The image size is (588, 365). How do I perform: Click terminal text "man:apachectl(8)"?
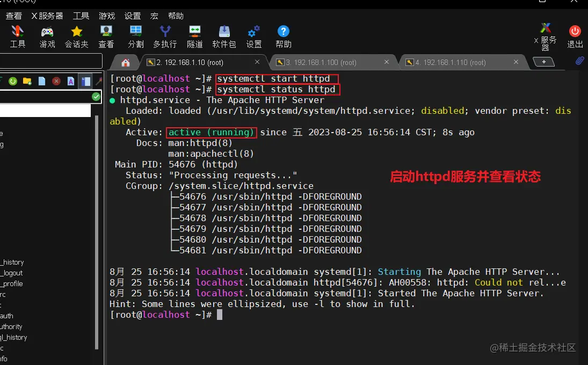click(x=211, y=154)
